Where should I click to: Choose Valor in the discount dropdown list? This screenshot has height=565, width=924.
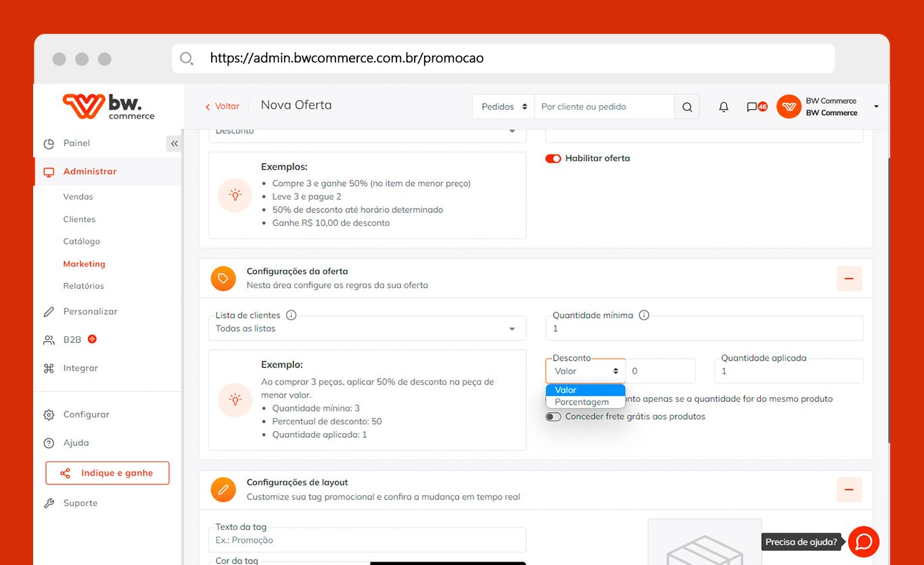586,390
